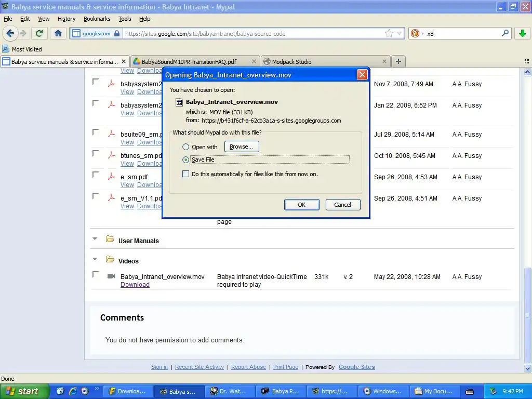Tick the checkbox for e_sm.pdf row
The image size is (532, 399).
click(x=96, y=175)
